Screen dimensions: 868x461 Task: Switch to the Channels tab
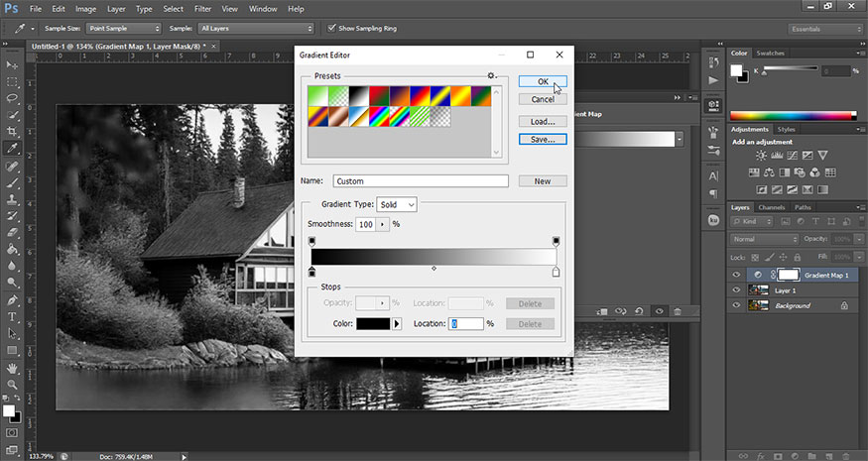(771, 207)
